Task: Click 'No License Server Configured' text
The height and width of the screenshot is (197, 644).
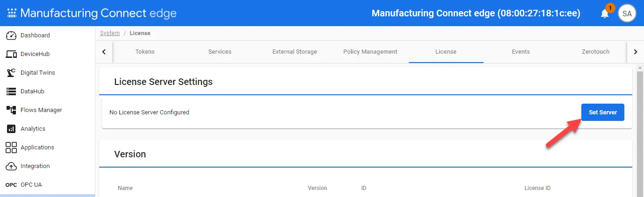Action: (149, 113)
